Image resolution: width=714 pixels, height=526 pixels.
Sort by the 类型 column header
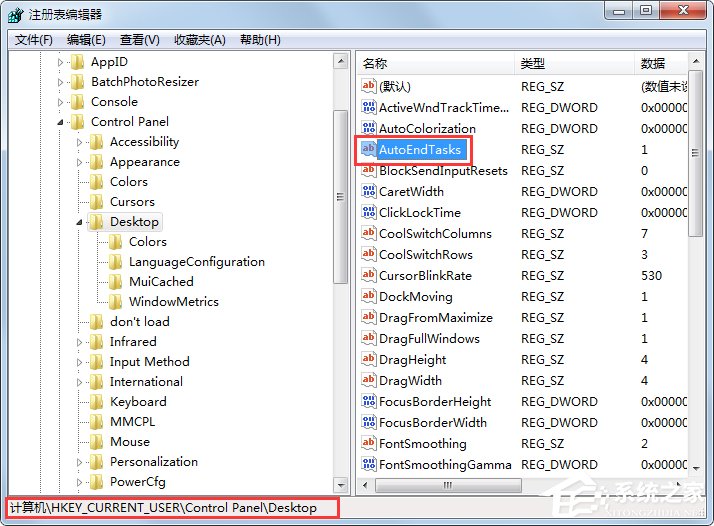coord(575,63)
